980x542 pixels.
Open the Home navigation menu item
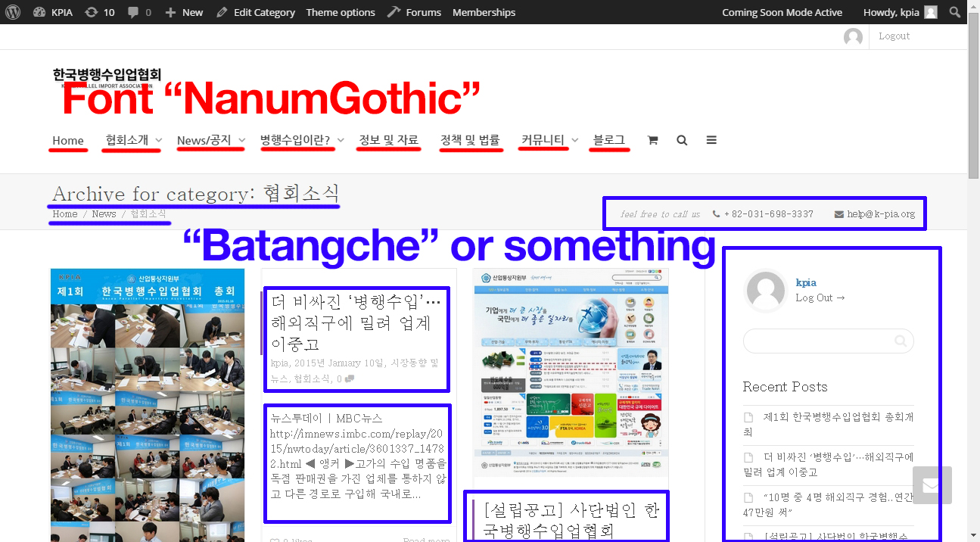pos(68,140)
